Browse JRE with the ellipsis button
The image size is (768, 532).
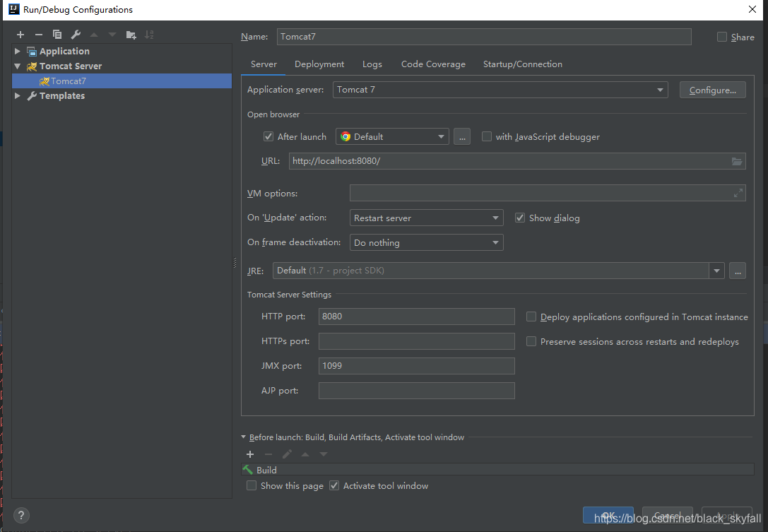click(x=738, y=271)
